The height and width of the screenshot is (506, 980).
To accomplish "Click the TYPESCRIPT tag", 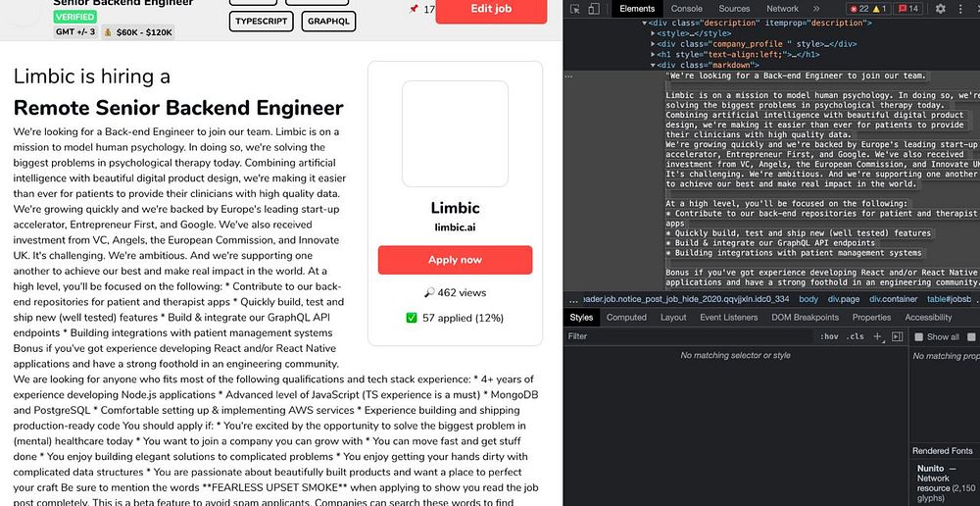I will point(262,22).
